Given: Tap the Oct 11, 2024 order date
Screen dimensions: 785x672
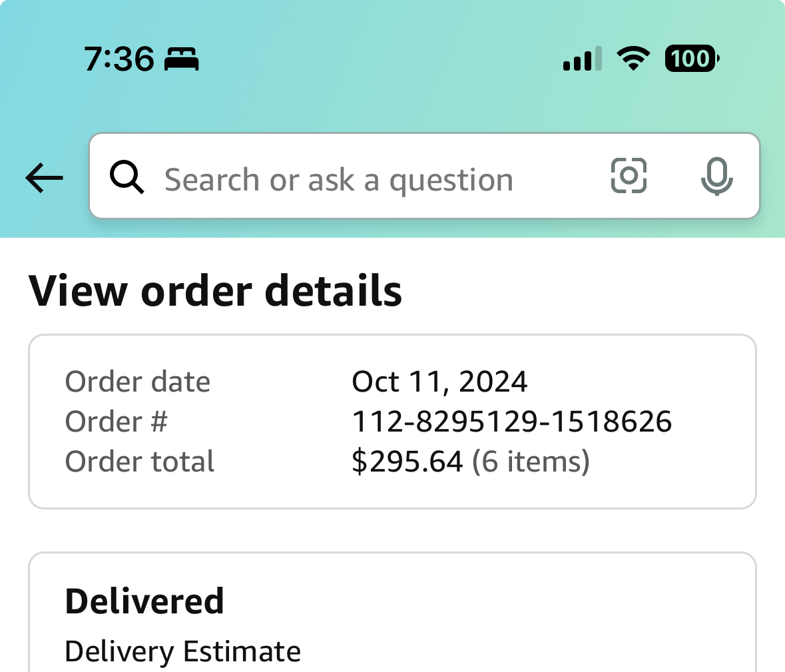Looking at the screenshot, I should (439, 382).
